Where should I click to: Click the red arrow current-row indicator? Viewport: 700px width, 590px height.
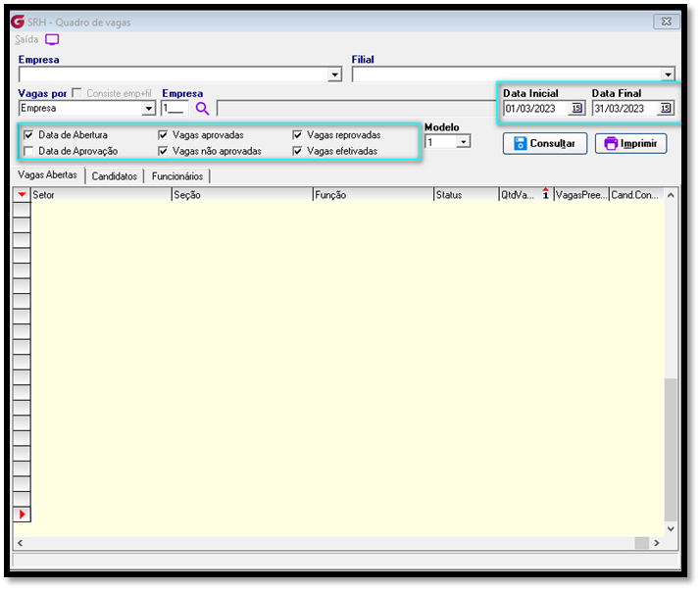pos(22,515)
